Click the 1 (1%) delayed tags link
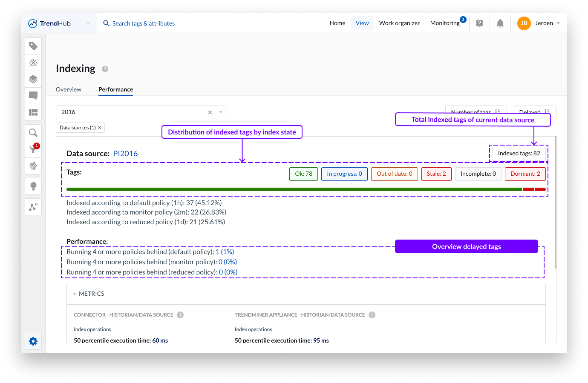Image resolution: width=588 pixels, height=383 pixels. pyautogui.click(x=225, y=252)
